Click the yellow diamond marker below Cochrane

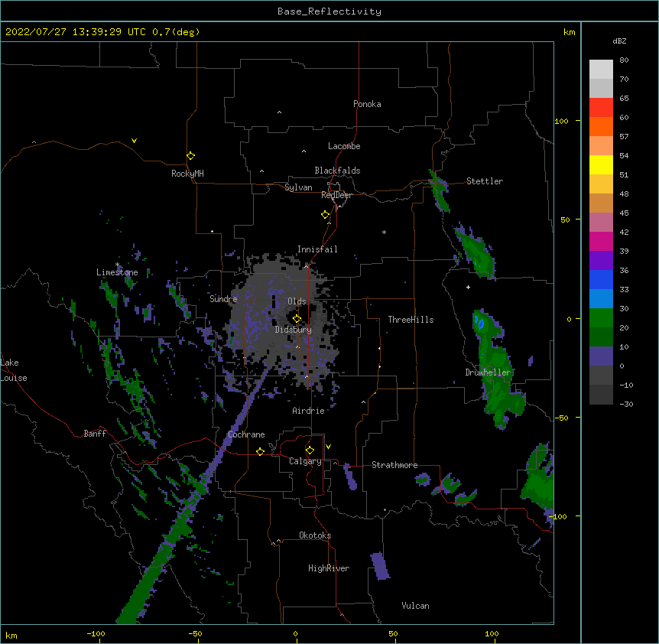point(260,451)
